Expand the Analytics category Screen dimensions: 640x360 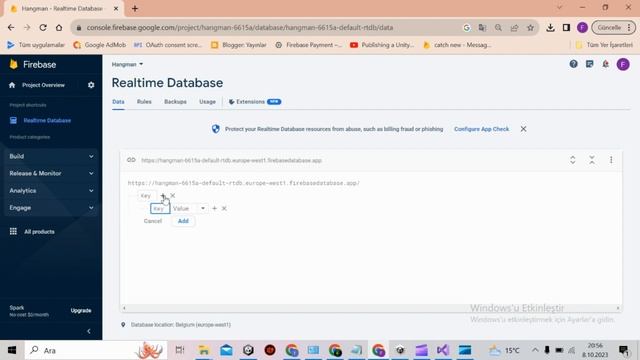51,191
